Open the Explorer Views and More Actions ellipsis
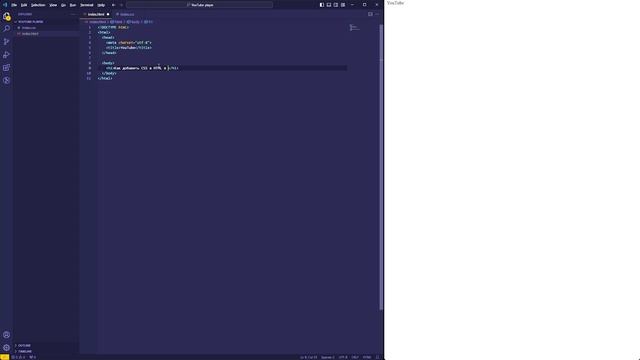Viewport: 640px width, 360px height. [73, 14]
